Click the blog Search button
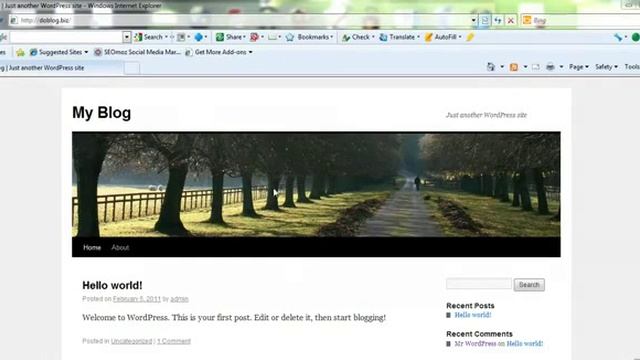This screenshot has height=360, width=640. [x=529, y=284]
